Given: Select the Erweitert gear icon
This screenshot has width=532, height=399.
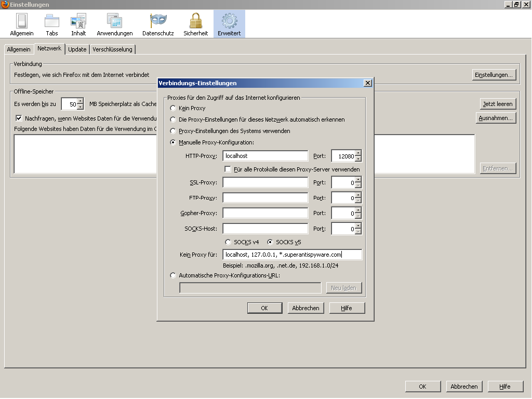Looking at the screenshot, I should (229, 24).
